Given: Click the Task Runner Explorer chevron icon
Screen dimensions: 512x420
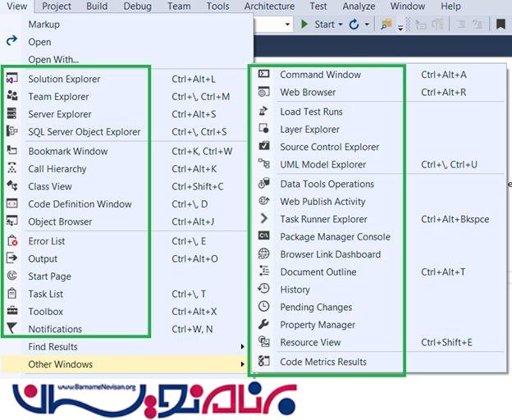Looking at the screenshot, I should [x=264, y=218].
